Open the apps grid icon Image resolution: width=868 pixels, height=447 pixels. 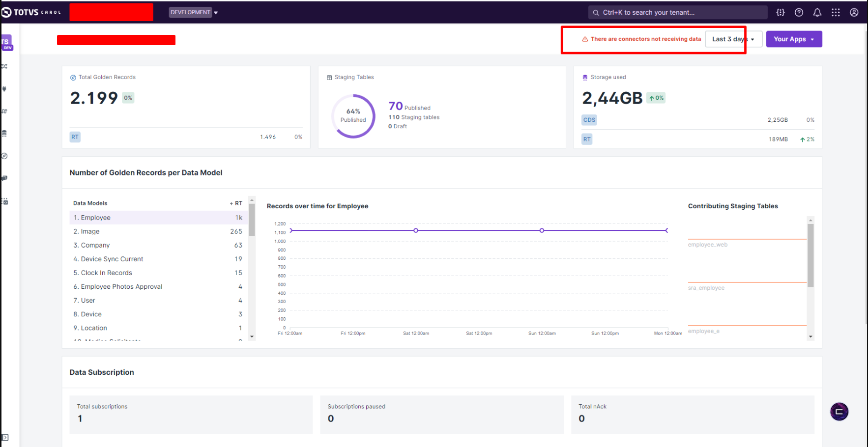pos(836,12)
